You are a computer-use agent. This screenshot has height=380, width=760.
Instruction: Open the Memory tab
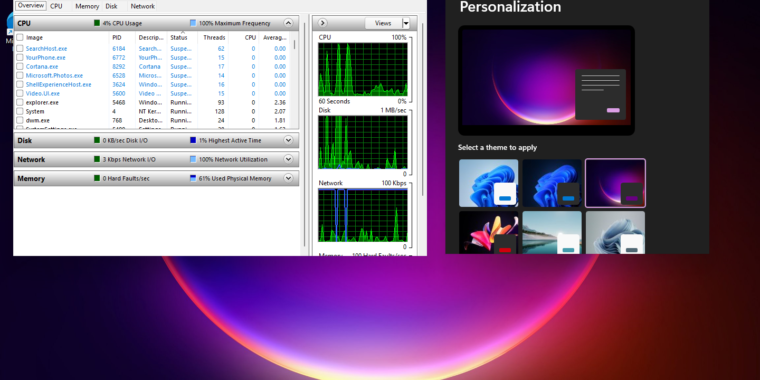[x=87, y=6]
